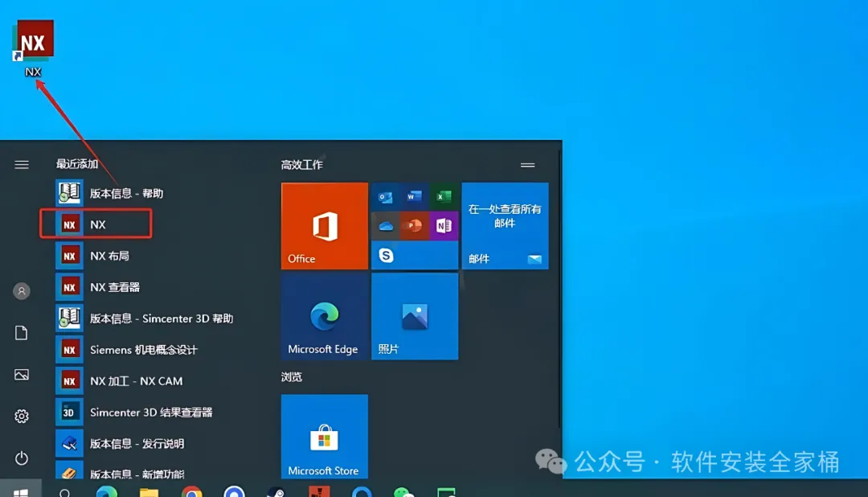
Task: Open Settings gear in start sidebar
Action: [22, 416]
